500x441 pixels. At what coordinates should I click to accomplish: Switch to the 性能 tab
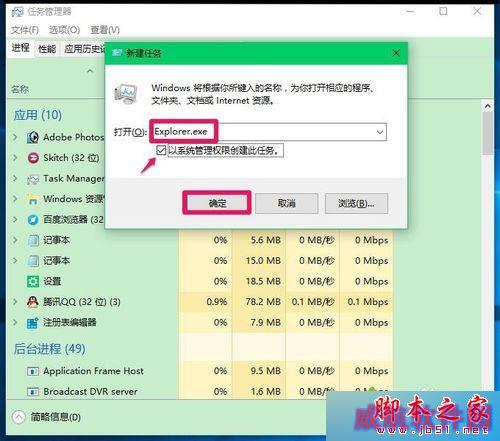point(47,49)
